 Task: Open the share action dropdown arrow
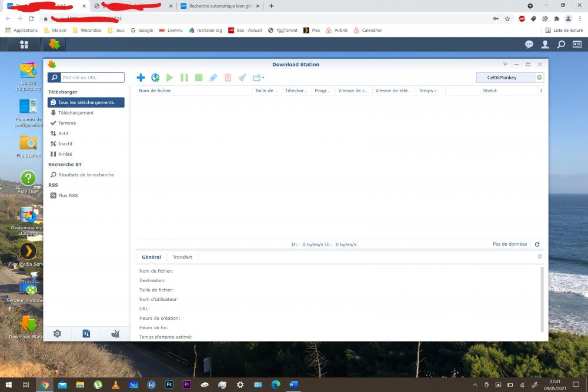point(263,78)
